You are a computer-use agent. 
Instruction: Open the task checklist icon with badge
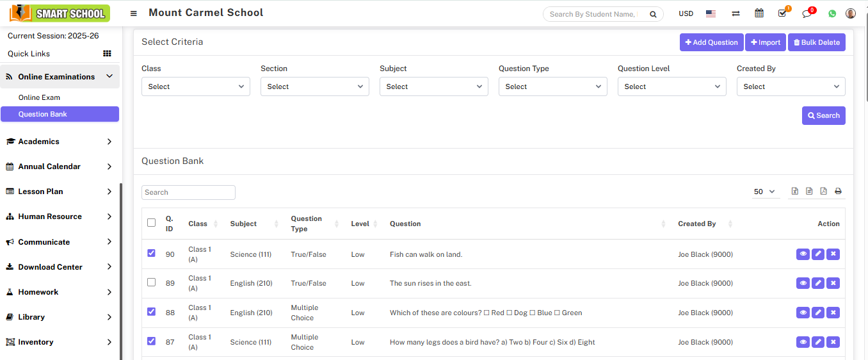pos(782,13)
